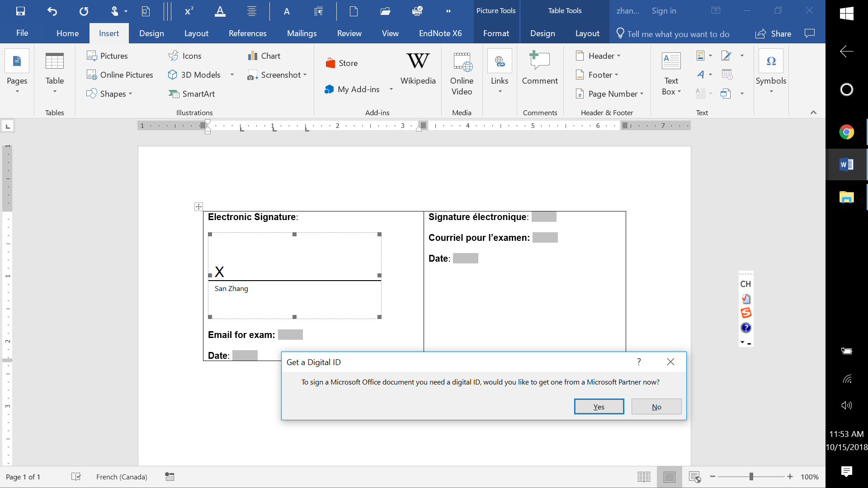The image size is (868, 488).
Task: Click Tell me what you want to do
Action: (673, 34)
